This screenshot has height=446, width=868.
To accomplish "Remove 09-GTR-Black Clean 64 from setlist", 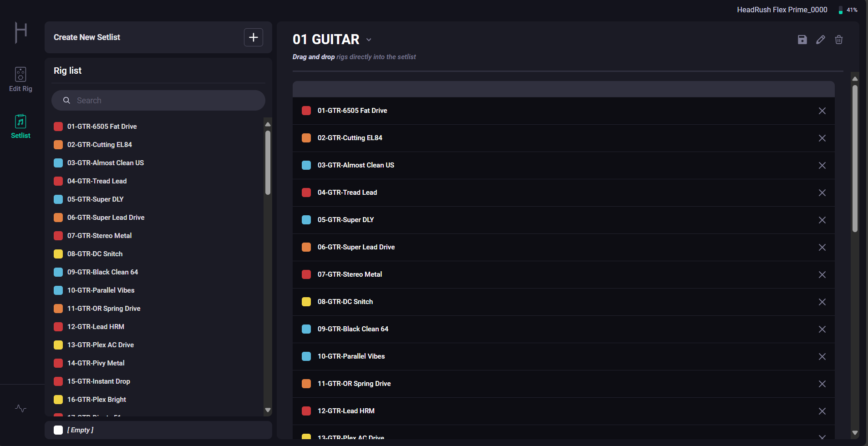I will tap(822, 329).
